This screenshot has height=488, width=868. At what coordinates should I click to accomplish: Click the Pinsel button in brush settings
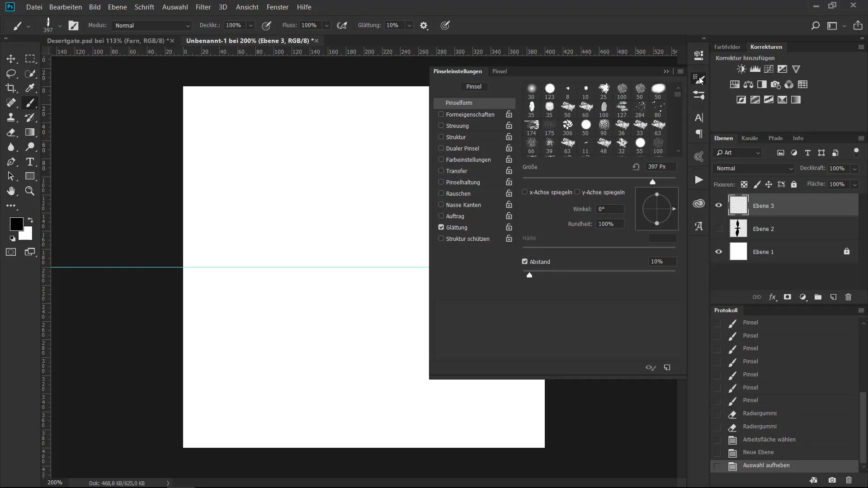tap(473, 86)
